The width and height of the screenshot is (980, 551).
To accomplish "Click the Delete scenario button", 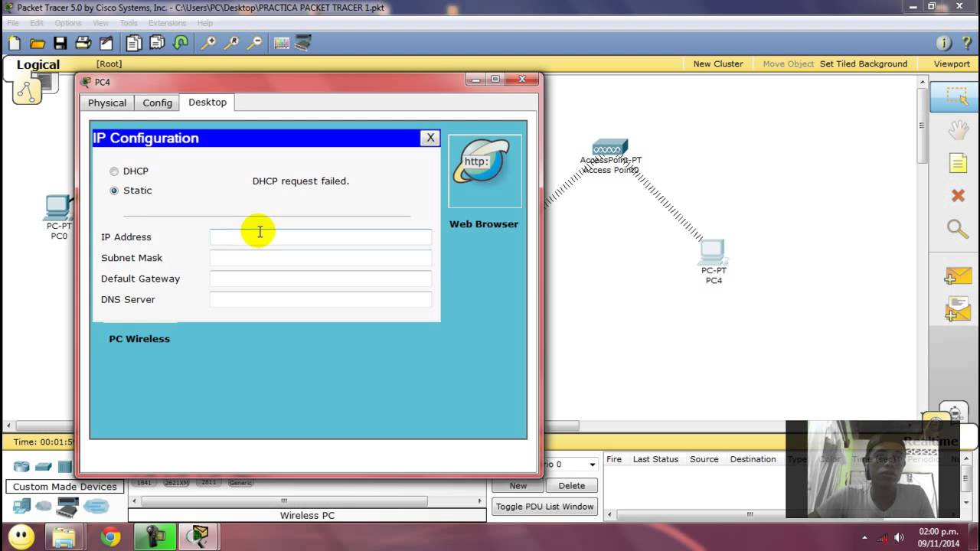I will [572, 485].
